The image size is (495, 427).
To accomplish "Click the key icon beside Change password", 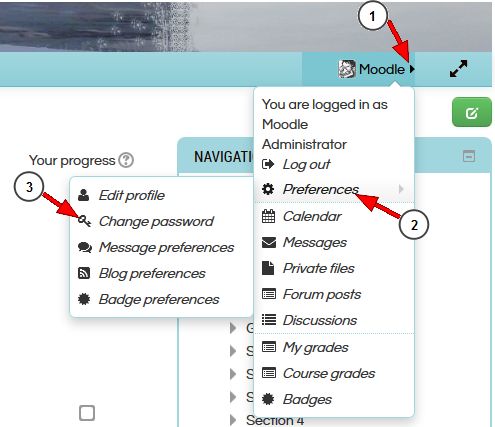I will point(84,221).
